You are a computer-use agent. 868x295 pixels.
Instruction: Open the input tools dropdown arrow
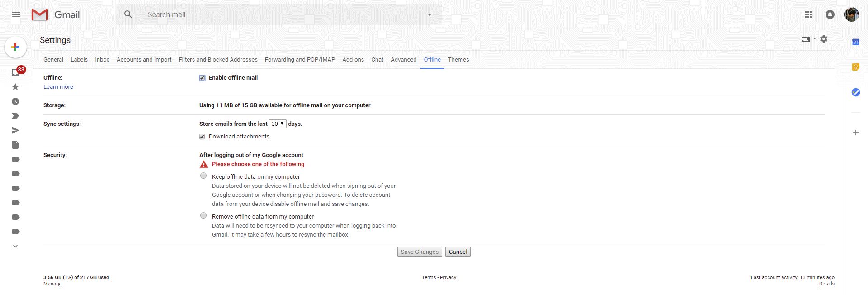click(815, 38)
